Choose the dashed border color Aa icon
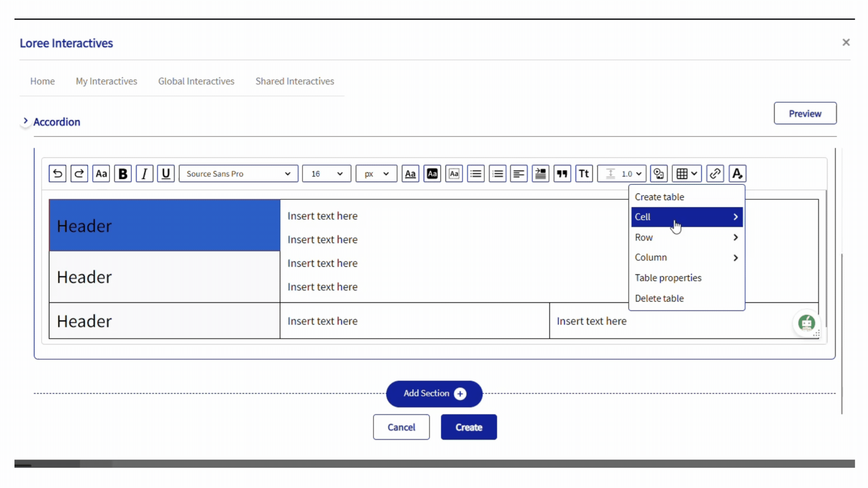The height and width of the screenshot is (488, 868). pos(454,174)
